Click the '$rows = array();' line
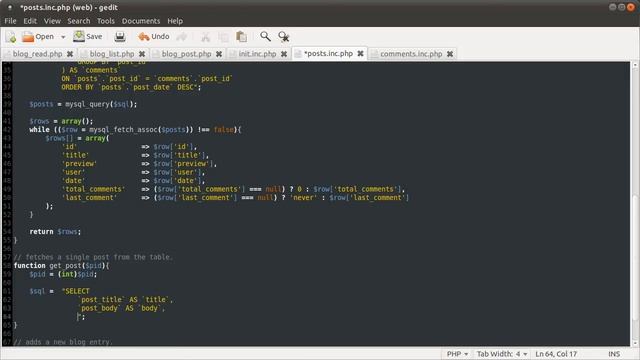Screen dimensions: 640x360 pyautogui.click(x=61, y=121)
